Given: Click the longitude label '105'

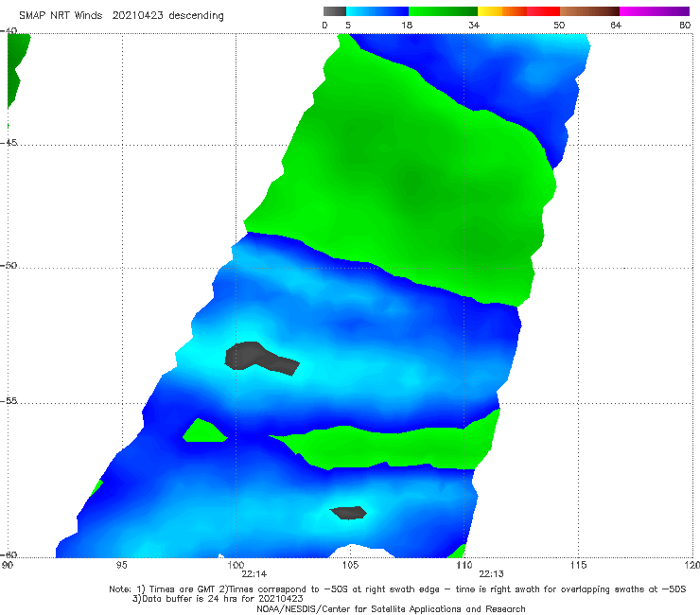Looking at the screenshot, I should [350, 566].
